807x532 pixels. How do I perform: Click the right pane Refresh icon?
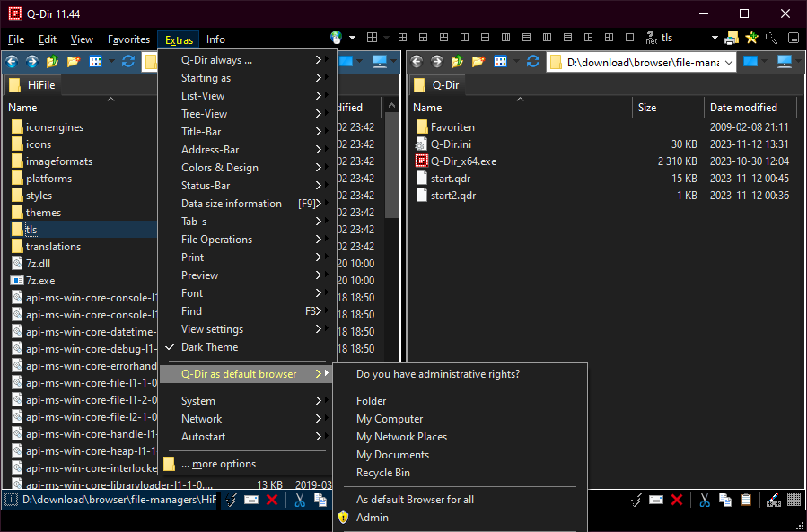pos(533,62)
